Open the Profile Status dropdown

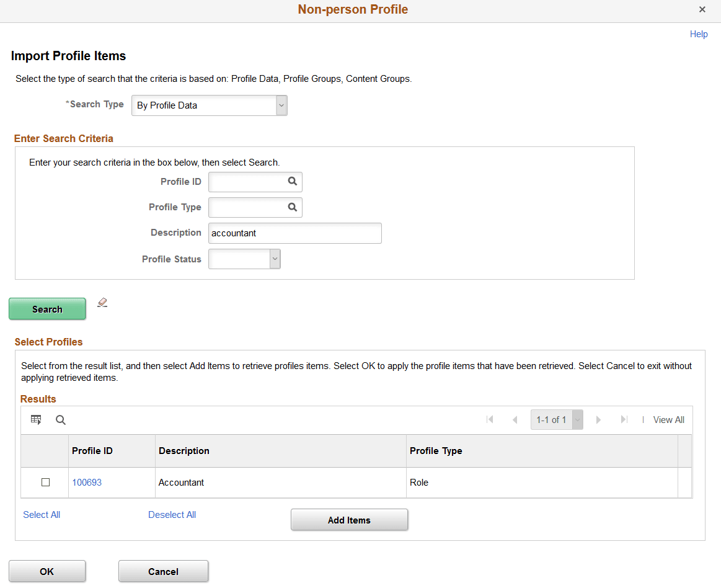click(x=273, y=259)
